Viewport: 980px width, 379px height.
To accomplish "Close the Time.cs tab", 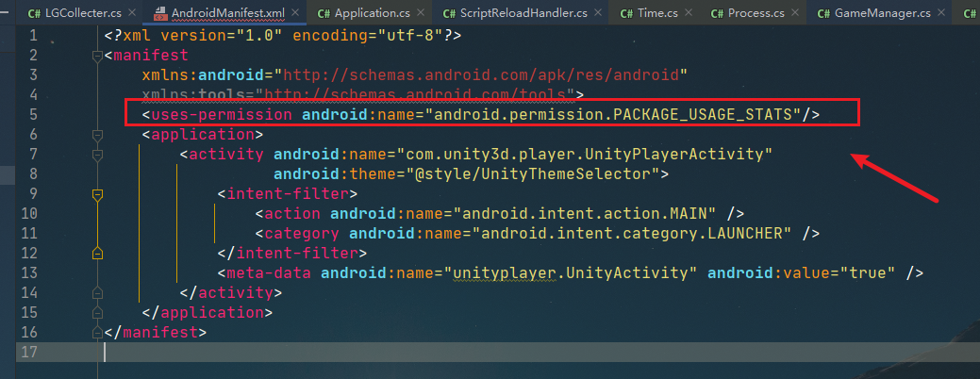I will (x=690, y=12).
